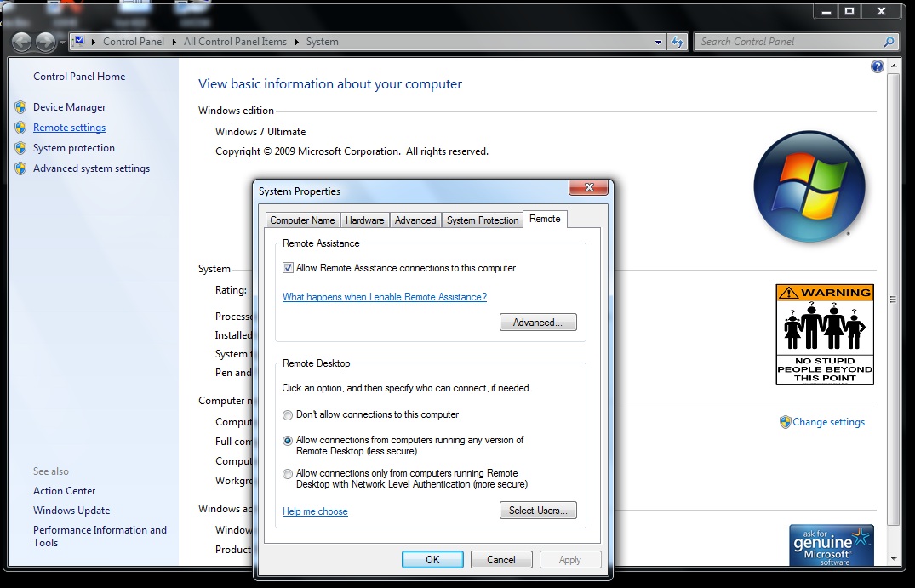The height and width of the screenshot is (588, 915).
Task: Toggle Allow Remote Assistance connections checkbox
Action: [x=288, y=268]
